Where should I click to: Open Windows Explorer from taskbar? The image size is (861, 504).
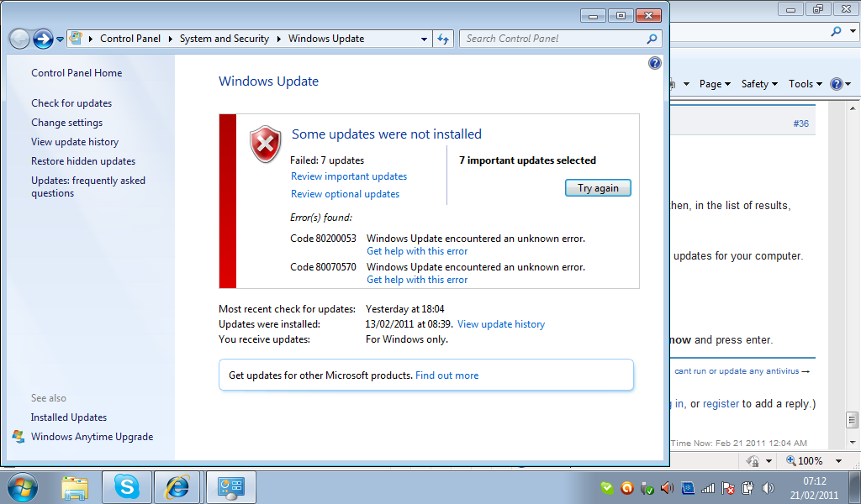(75, 487)
